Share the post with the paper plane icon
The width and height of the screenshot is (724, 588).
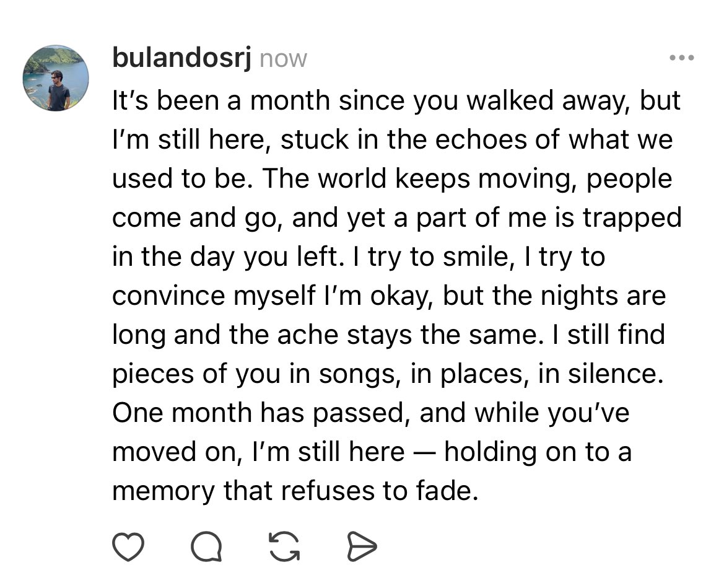pyautogui.click(x=362, y=546)
